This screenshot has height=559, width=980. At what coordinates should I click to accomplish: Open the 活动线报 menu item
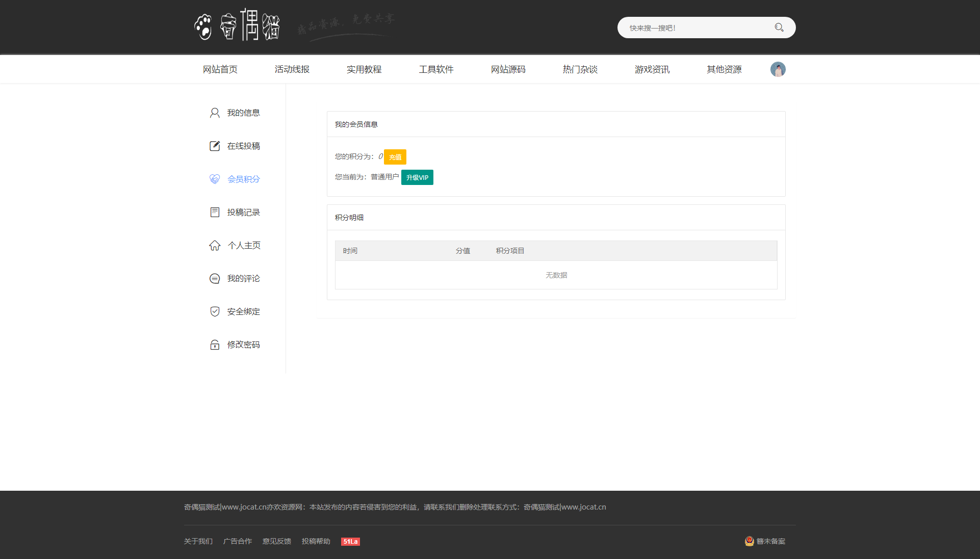pyautogui.click(x=292, y=69)
